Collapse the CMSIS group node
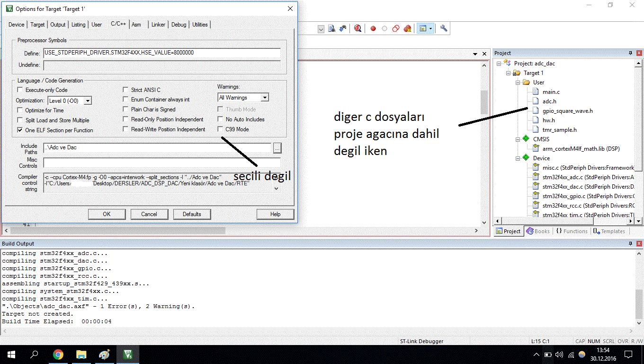This screenshot has width=644, height=364. click(518, 139)
